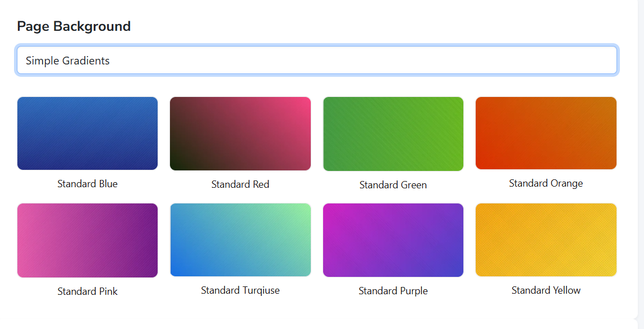Click the Standard Green label
The height and width of the screenshot is (329, 644).
click(393, 185)
